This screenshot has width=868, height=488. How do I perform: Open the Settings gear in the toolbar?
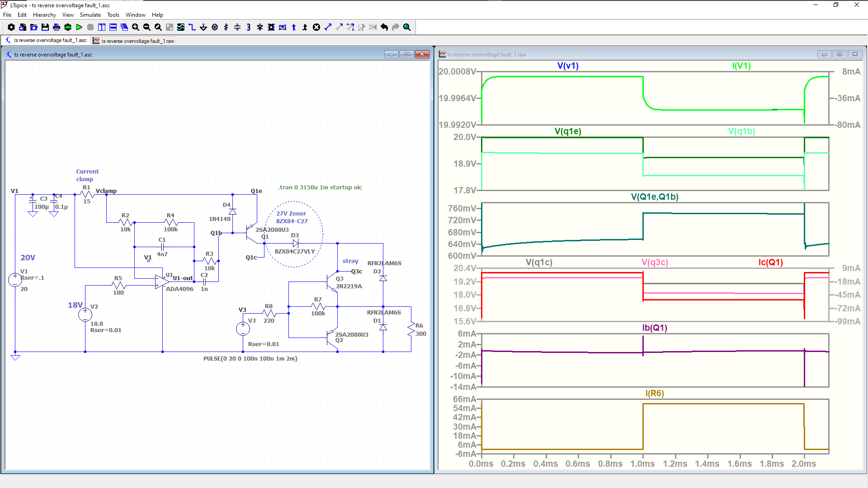tap(11, 27)
